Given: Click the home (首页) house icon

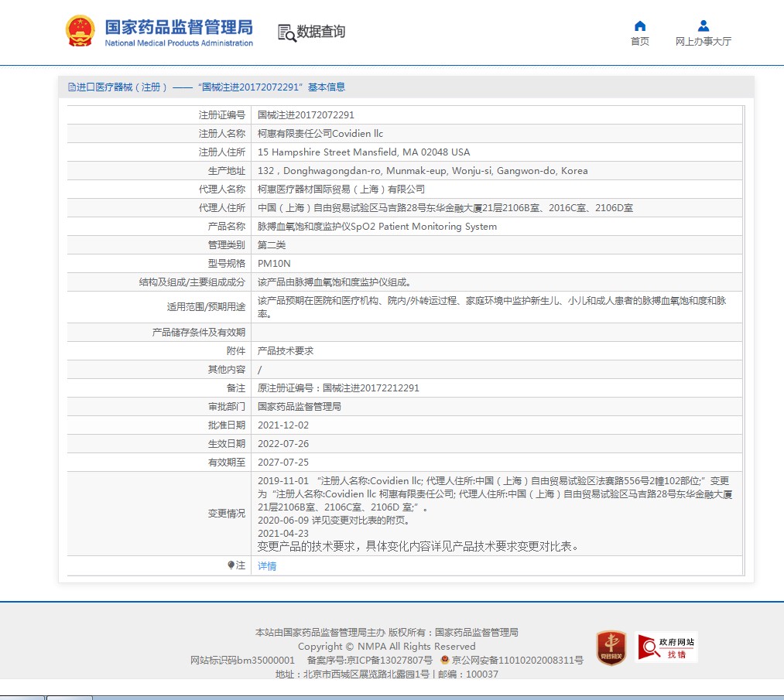Looking at the screenshot, I should tap(640, 26).
